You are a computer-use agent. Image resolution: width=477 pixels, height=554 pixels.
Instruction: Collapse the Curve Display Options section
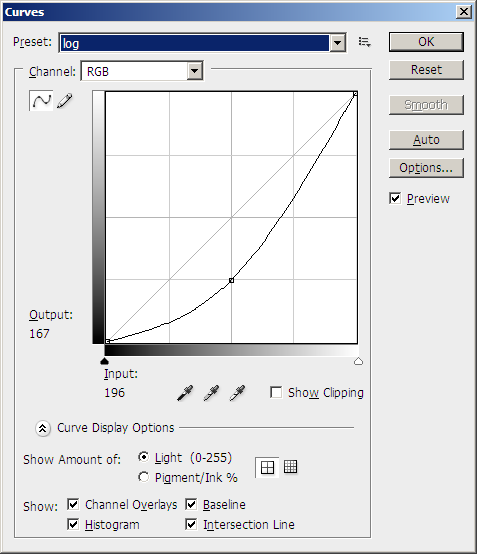point(43,428)
